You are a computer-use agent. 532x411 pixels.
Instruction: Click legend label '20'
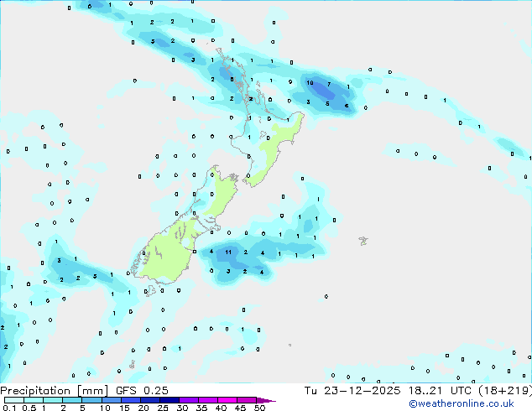click(143, 408)
